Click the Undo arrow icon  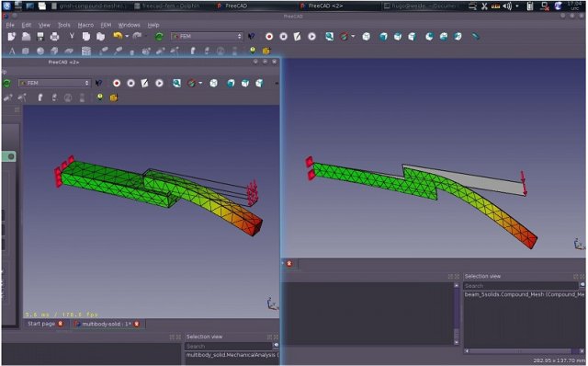(x=118, y=36)
